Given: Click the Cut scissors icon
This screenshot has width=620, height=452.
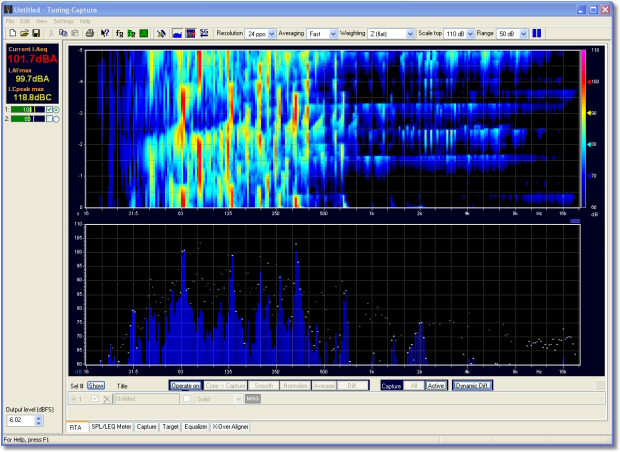Looking at the screenshot, I should [51, 34].
